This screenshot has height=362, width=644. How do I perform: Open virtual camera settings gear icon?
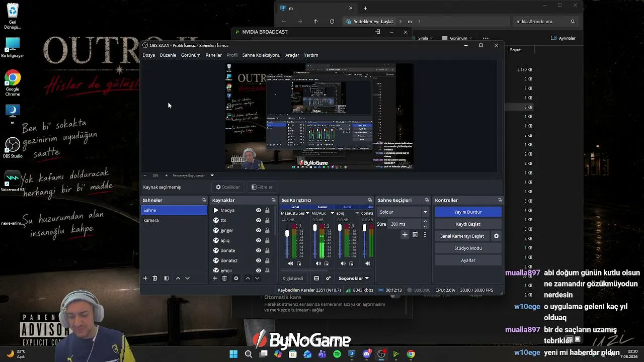[x=496, y=236]
